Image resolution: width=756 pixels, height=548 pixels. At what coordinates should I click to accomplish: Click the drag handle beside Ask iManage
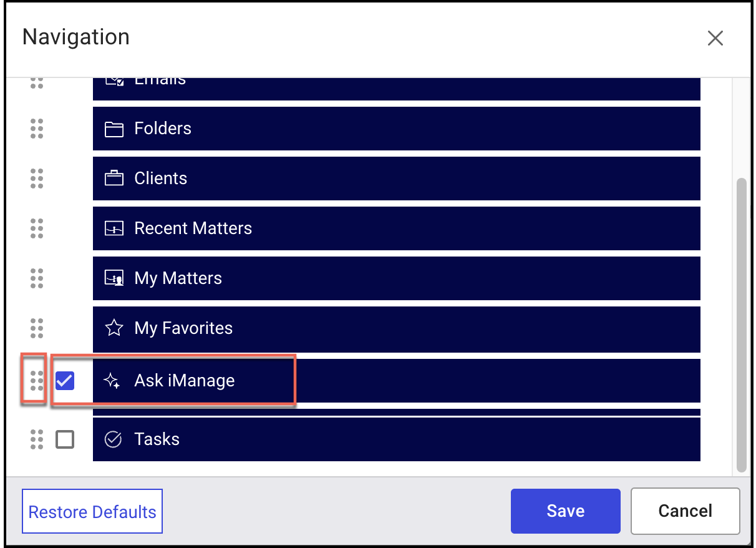(36, 380)
